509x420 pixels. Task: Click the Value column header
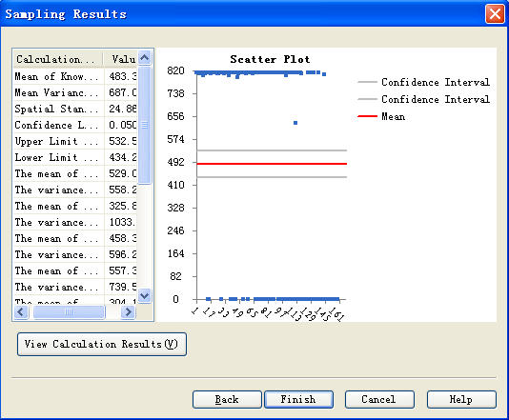[120, 59]
